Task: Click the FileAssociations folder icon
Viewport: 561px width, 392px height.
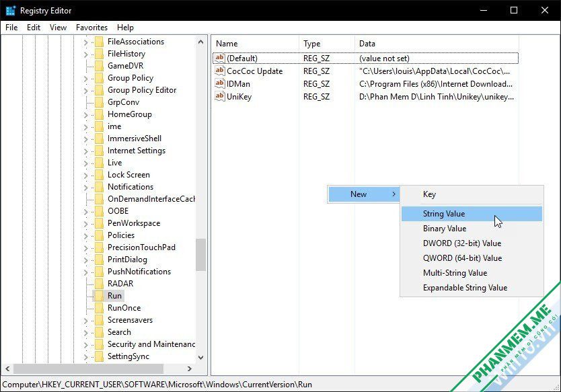Action: 99,42
